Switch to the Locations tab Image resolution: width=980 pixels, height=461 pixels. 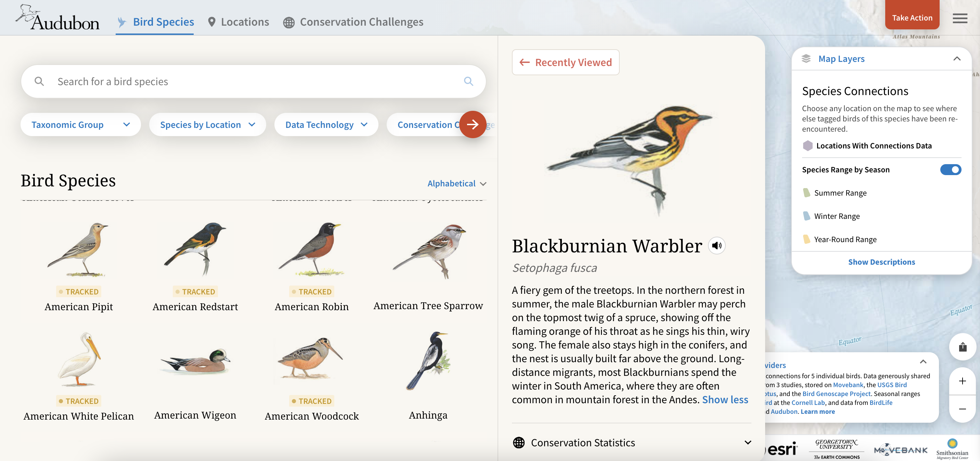click(x=238, y=22)
